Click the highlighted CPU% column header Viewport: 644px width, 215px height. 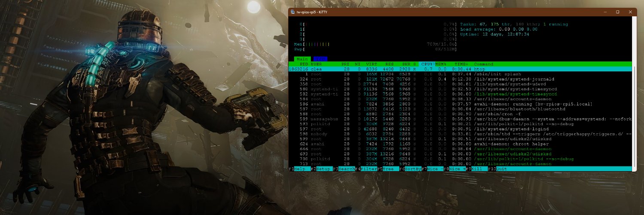(x=426, y=64)
